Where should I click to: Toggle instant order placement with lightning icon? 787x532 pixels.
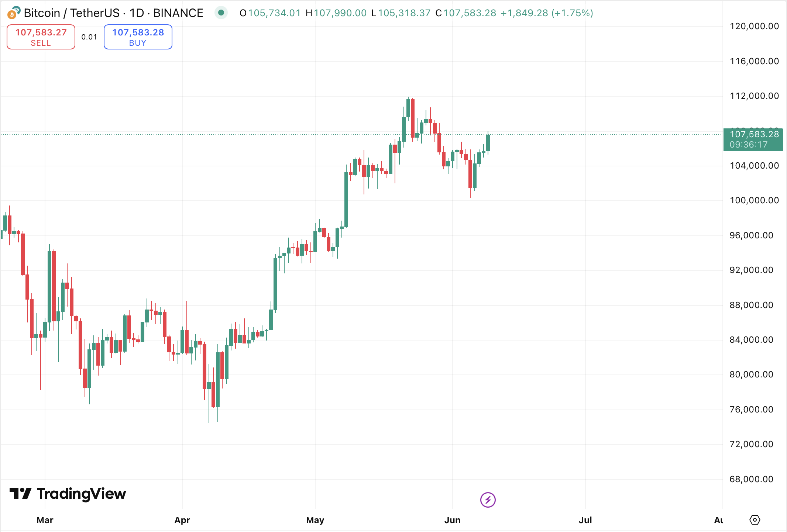(x=488, y=500)
